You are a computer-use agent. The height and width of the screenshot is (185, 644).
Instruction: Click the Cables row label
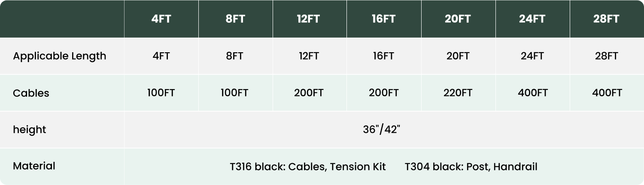click(31, 93)
